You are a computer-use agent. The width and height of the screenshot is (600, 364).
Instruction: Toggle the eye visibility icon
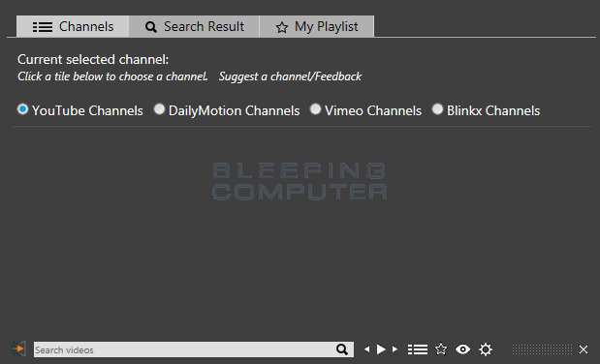462,349
